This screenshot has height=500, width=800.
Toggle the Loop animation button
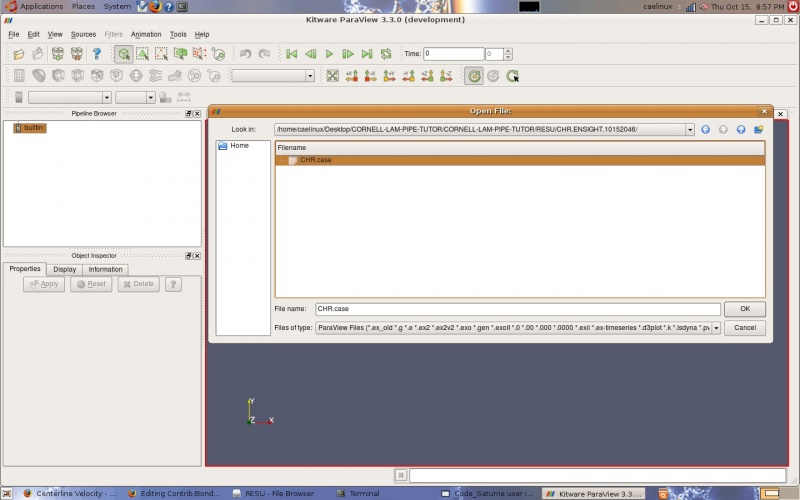tap(386, 54)
